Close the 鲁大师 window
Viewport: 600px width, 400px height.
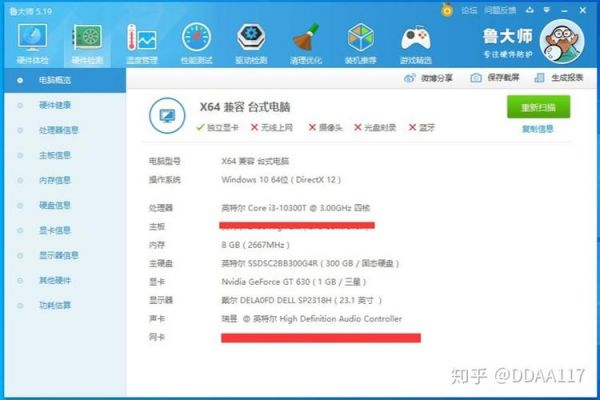click(x=582, y=10)
